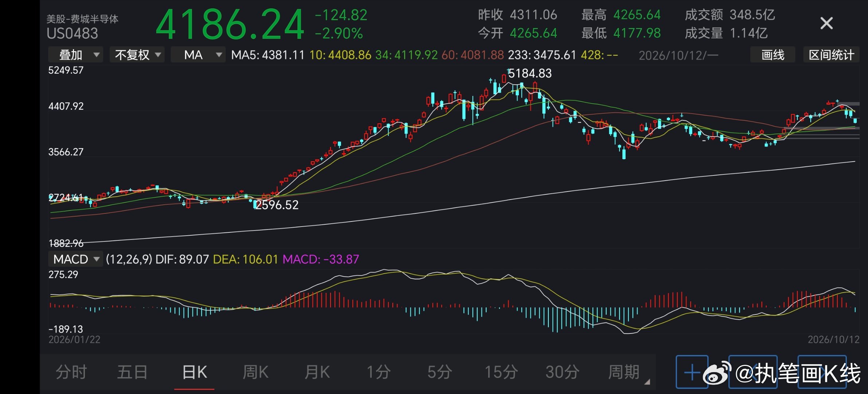Open the 叠加 overlay dropdown
This screenshot has height=394, width=868.
pos(76,55)
